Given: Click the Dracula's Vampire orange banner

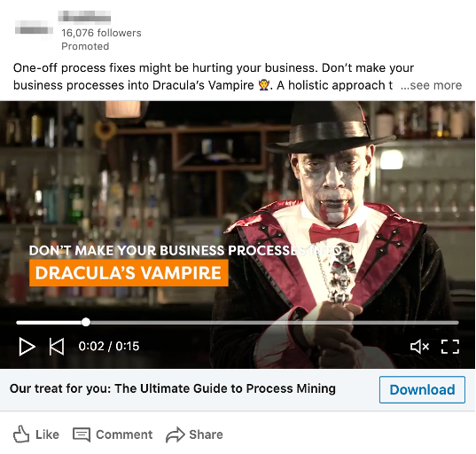Looking at the screenshot, I should [x=129, y=272].
